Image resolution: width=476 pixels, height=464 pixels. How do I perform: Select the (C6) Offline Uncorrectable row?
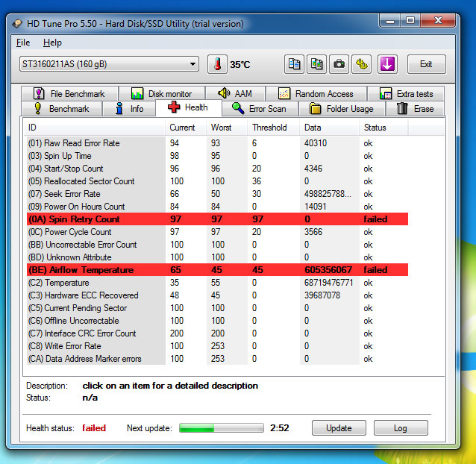click(x=217, y=321)
